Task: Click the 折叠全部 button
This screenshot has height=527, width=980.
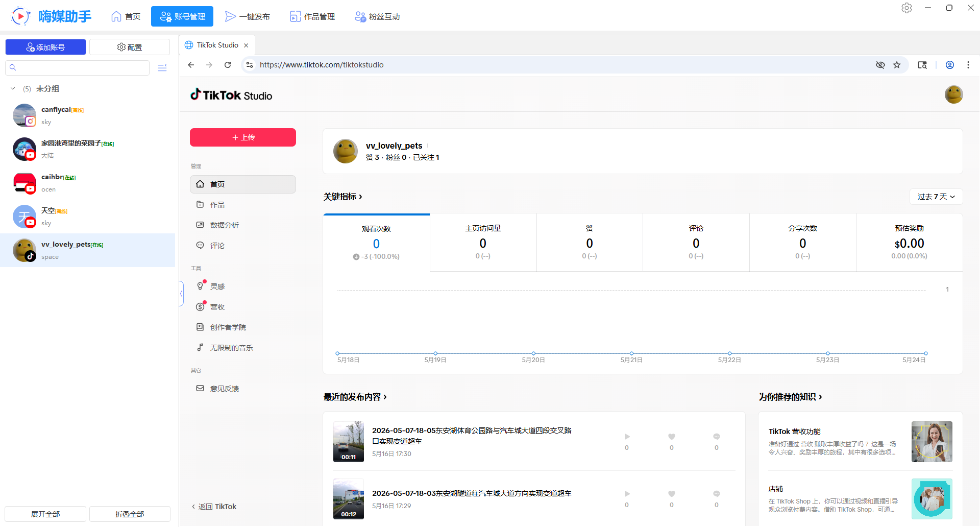Action: [x=130, y=514]
